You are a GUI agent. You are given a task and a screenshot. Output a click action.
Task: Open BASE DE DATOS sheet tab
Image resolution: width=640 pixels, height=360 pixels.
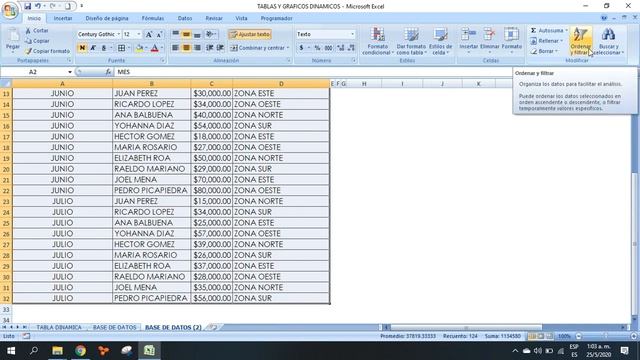[x=115, y=327]
